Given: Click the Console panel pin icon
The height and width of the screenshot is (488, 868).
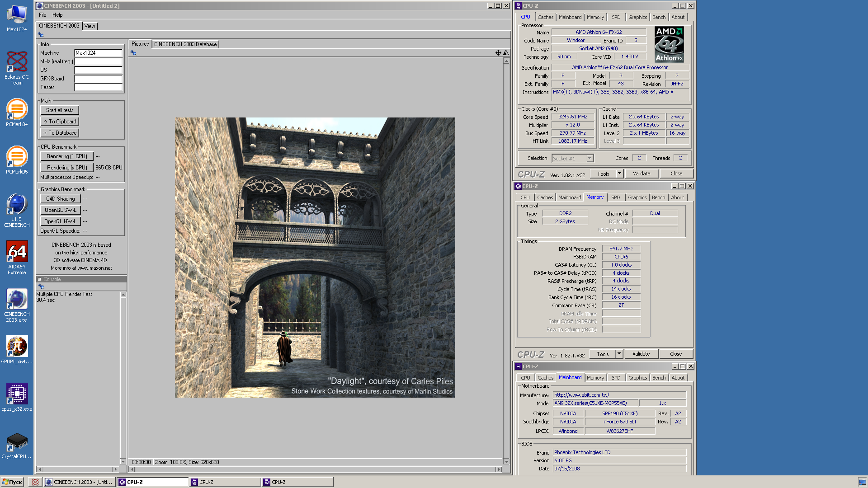Looking at the screenshot, I should pyautogui.click(x=41, y=286).
